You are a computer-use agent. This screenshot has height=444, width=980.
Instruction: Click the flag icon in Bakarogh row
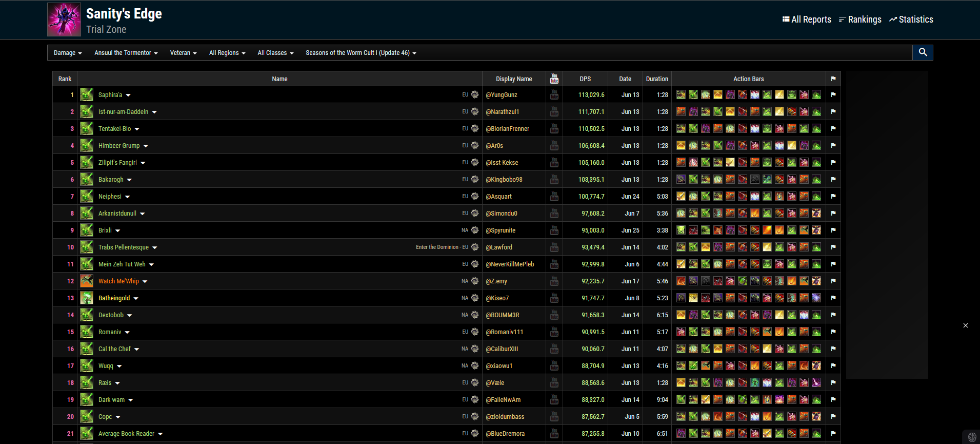(833, 180)
